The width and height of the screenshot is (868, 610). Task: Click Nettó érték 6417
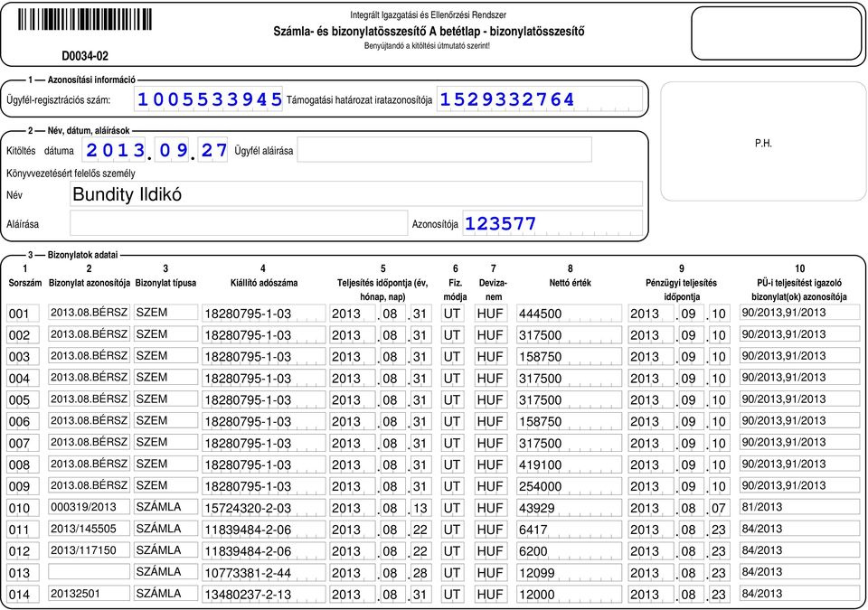pyautogui.click(x=569, y=530)
